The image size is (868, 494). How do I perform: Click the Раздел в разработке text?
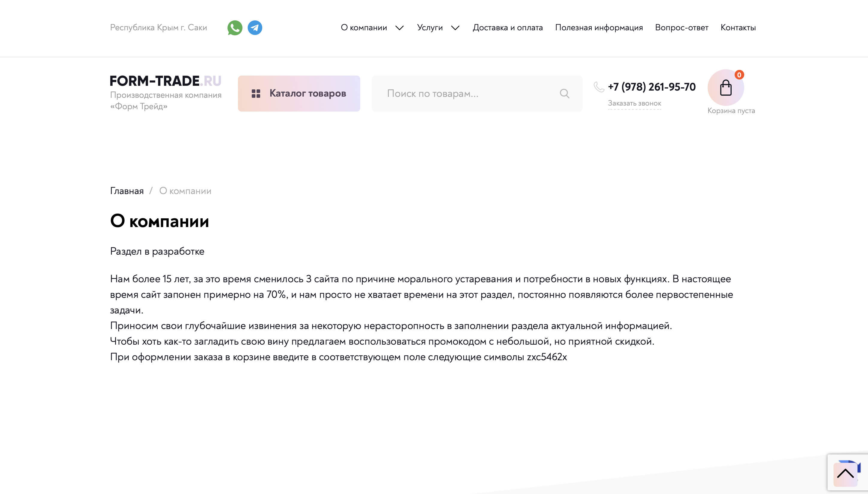157,251
